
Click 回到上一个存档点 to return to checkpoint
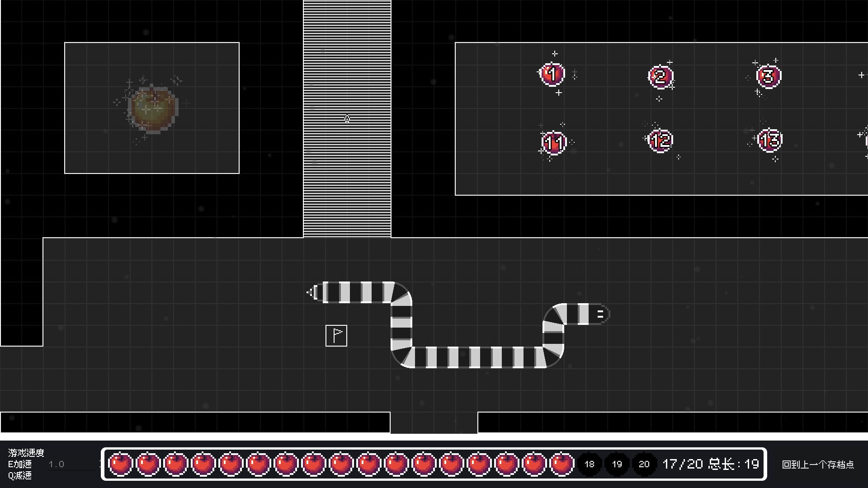pos(817,465)
